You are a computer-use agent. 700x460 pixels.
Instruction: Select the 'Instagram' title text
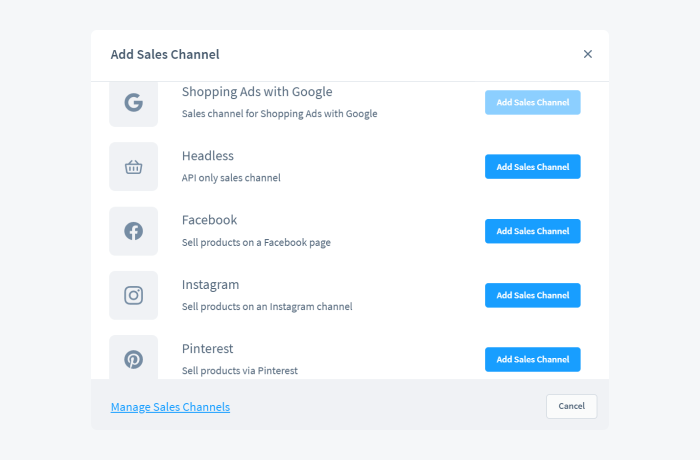pos(210,284)
